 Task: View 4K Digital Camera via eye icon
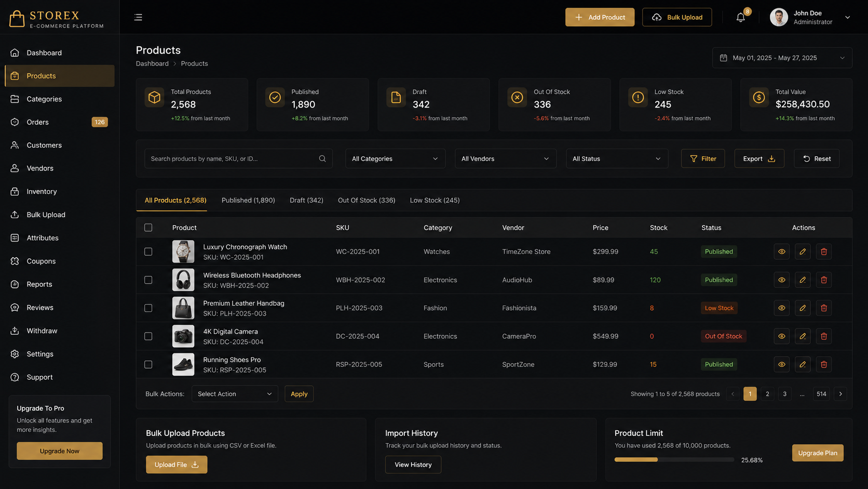pyautogui.click(x=781, y=336)
